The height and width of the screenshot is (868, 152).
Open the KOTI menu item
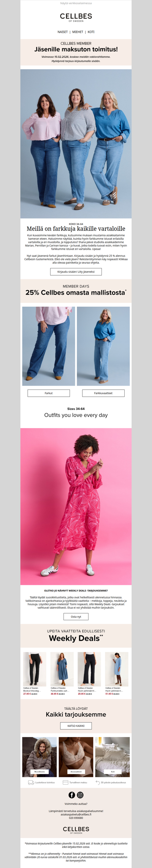click(x=91, y=32)
